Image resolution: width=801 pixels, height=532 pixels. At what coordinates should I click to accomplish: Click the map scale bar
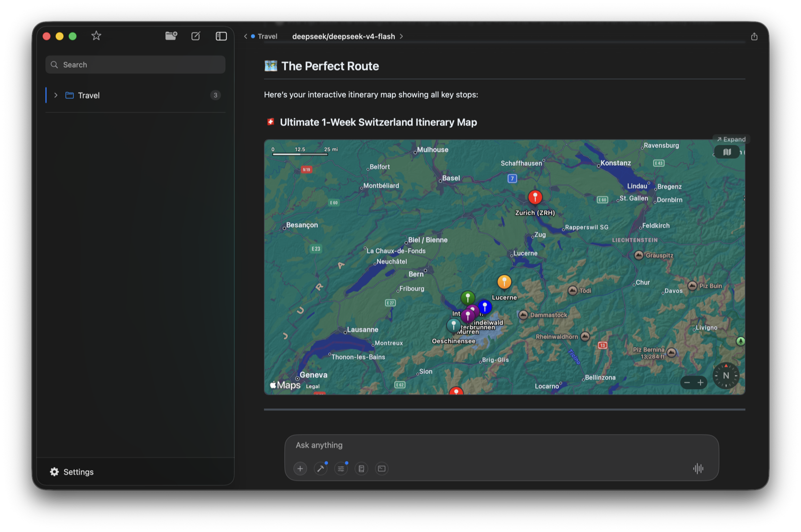click(x=300, y=154)
